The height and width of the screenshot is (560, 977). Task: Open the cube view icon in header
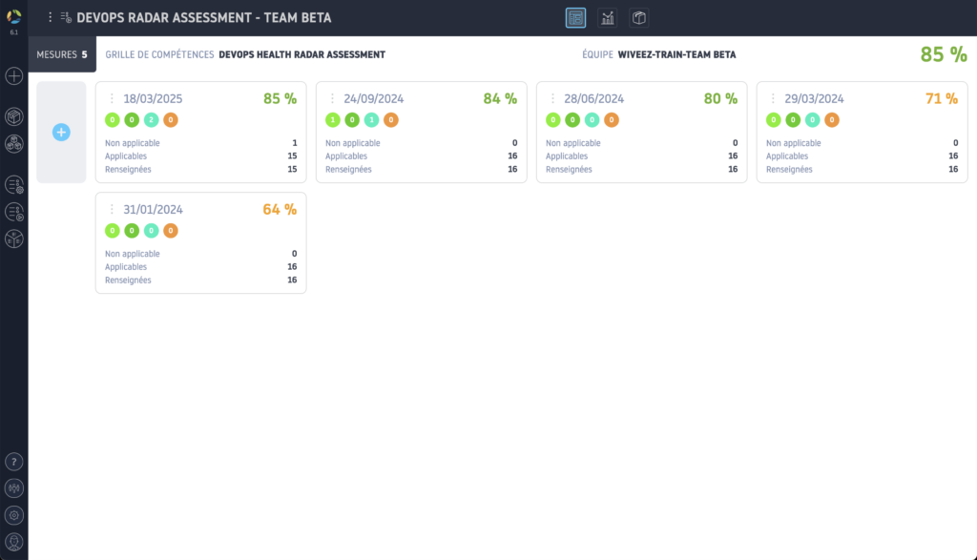pyautogui.click(x=638, y=17)
